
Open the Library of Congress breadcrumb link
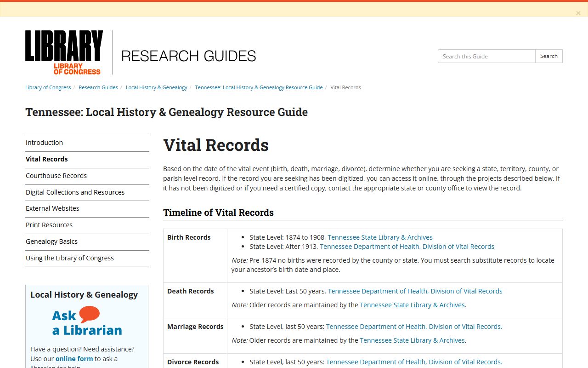coord(48,87)
